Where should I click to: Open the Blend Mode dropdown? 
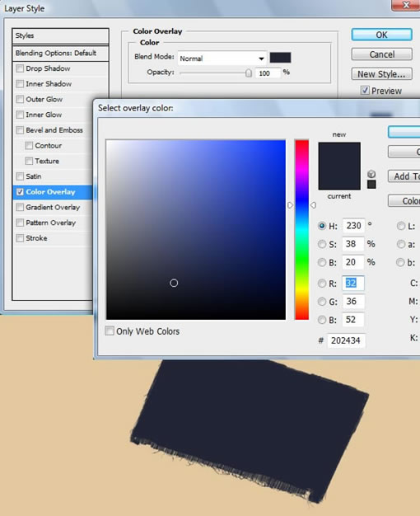coord(222,59)
